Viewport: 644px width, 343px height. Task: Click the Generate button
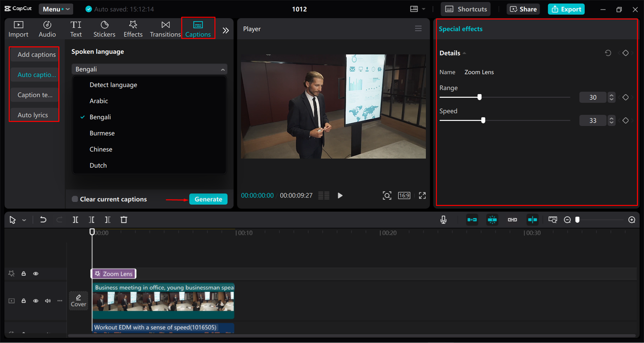click(x=208, y=199)
